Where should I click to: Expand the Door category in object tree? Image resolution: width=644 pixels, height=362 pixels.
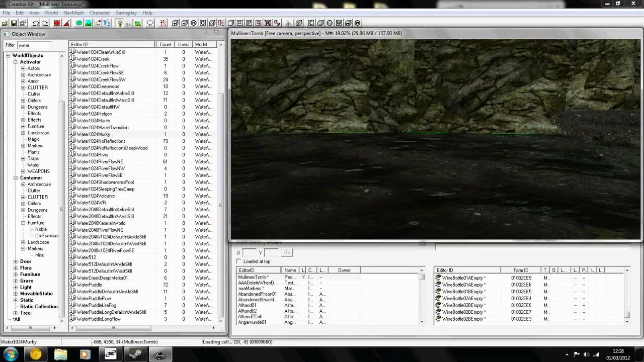pos(16,261)
